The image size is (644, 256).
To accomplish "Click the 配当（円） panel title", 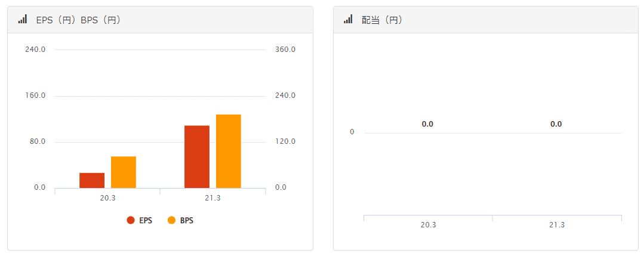I will tap(382, 20).
